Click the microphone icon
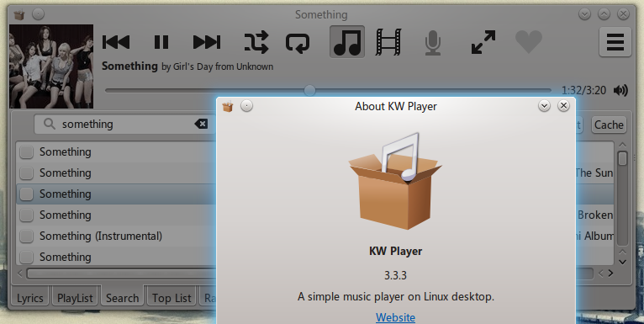This screenshot has height=324, width=644. click(x=433, y=42)
